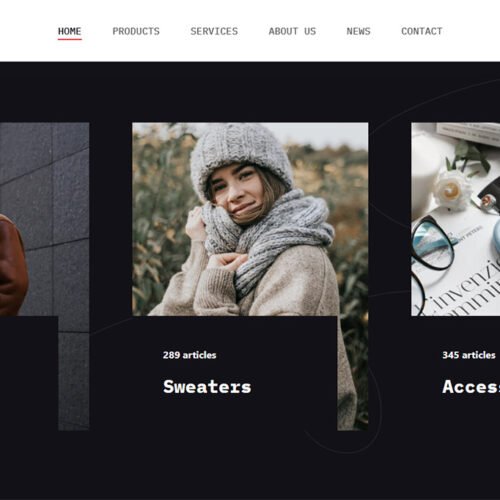Screen dimensions: 500x500
Task: Click the 345 articles count
Action: tap(469, 355)
